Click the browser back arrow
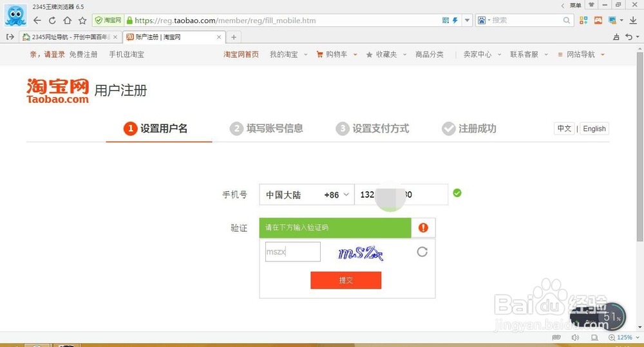This screenshot has width=644, height=347. [x=37, y=20]
